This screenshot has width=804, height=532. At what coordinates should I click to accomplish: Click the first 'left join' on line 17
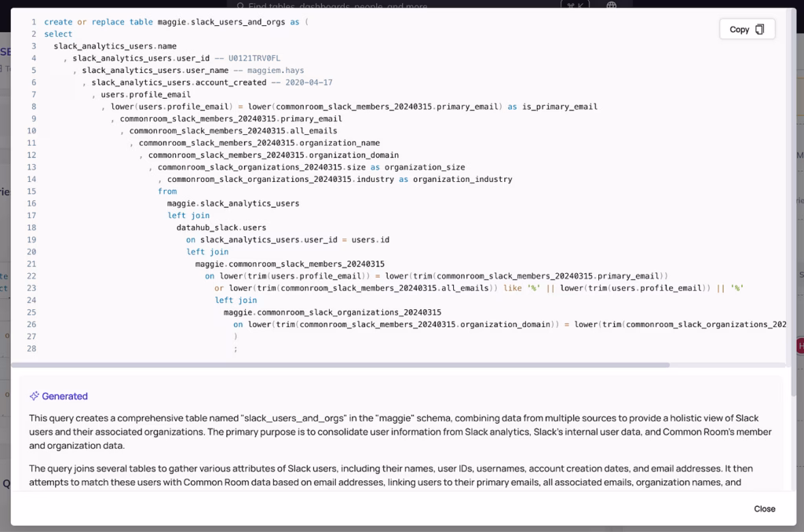[188, 216]
